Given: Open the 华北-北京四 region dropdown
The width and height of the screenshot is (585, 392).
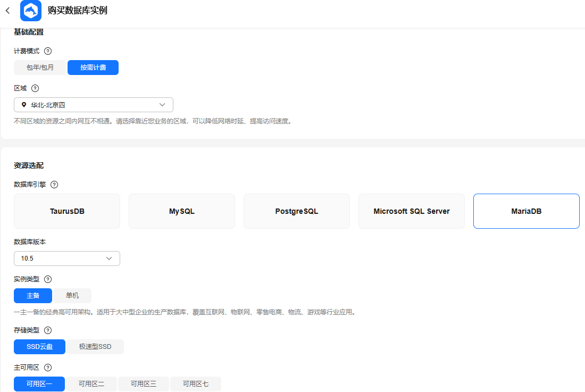Looking at the screenshot, I should coord(94,105).
